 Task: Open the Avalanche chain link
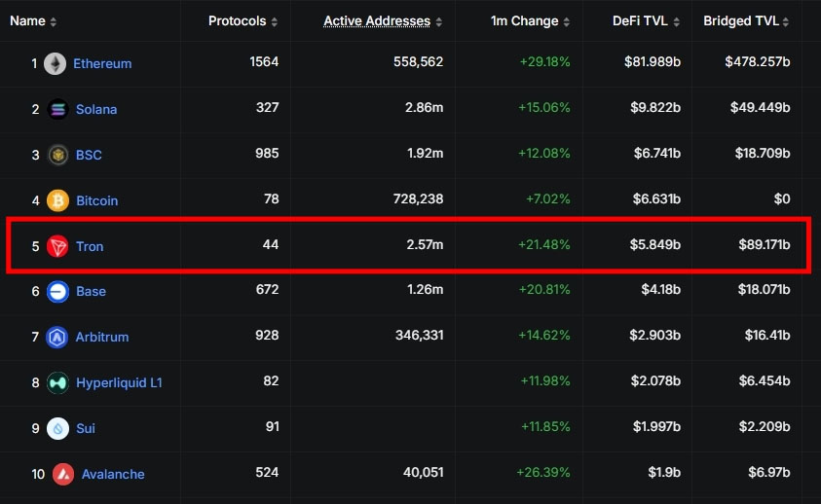[113, 474]
